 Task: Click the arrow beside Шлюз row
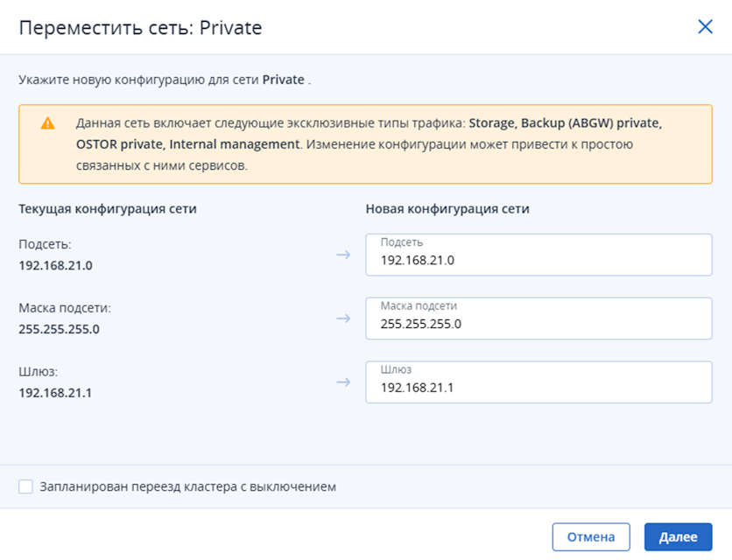[343, 382]
